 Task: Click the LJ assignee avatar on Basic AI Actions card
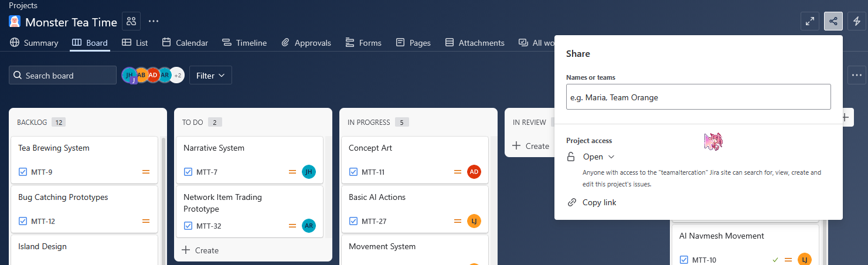pos(474,221)
